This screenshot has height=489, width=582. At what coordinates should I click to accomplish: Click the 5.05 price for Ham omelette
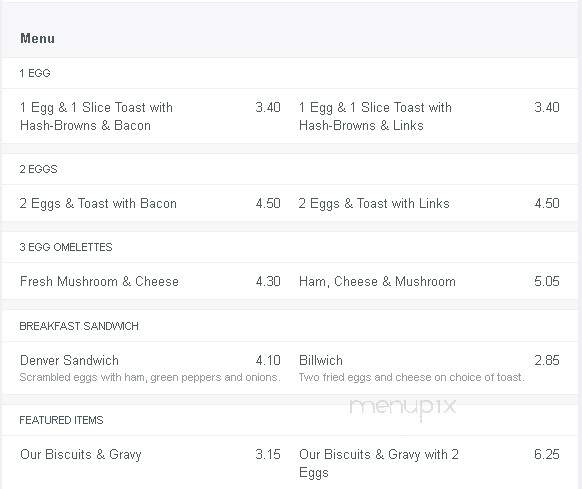coord(547,281)
